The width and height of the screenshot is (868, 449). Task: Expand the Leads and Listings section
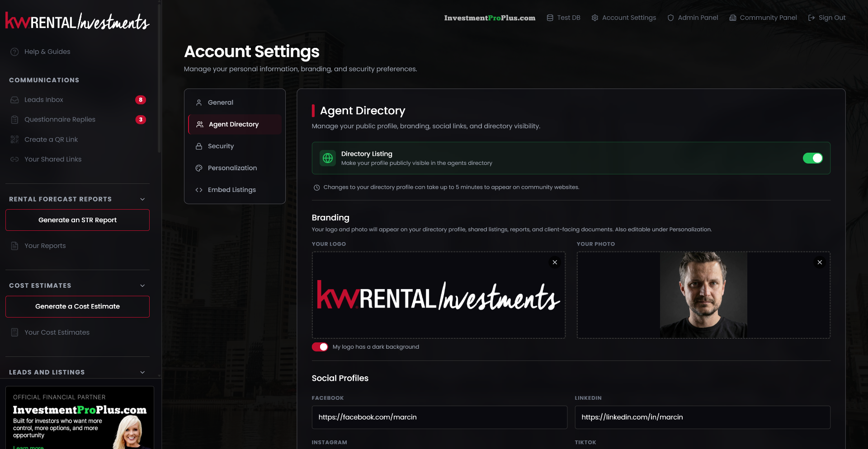(142, 372)
